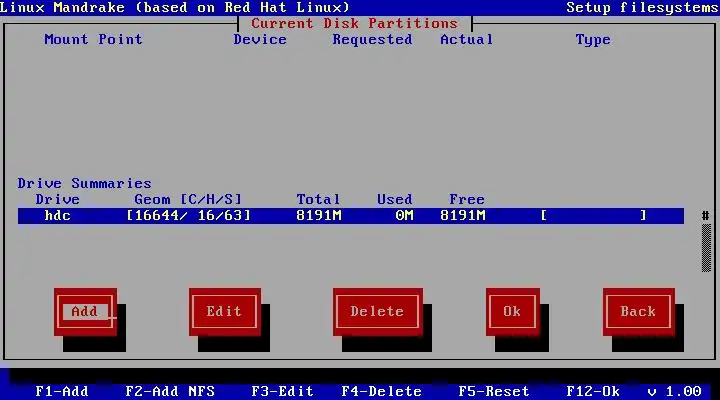Select the hdc drive row
The image size is (720, 400).
point(351,216)
